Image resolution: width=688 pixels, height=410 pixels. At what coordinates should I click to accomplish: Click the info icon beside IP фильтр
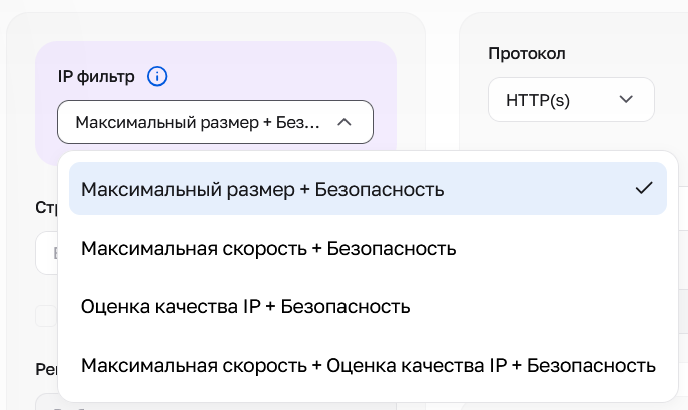[x=157, y=76]
